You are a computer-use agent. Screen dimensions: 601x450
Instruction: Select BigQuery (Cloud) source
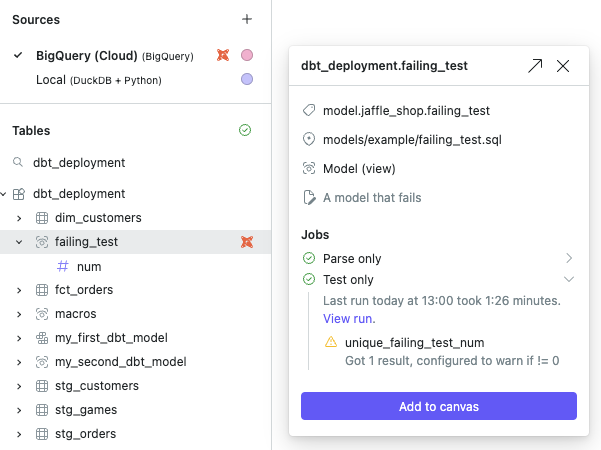coord(115,56)
